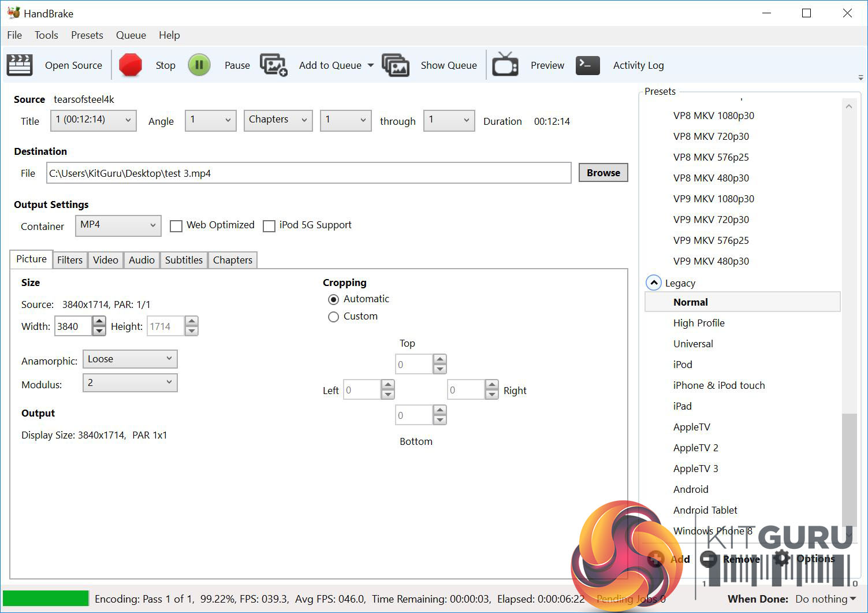Image resolution: width=868 pixels, height=613 pixels.
Task: Select the High Profile preset
Action: (x=699, y=323)
